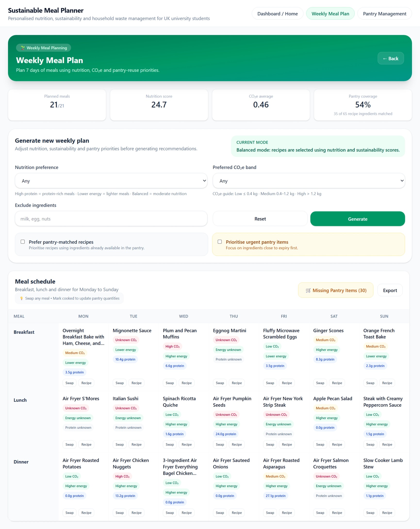Swap 3-Ingredient Everything Bagel Chicken dinner
The height and width of the screenshot is (529, 420).
(170, 512)
